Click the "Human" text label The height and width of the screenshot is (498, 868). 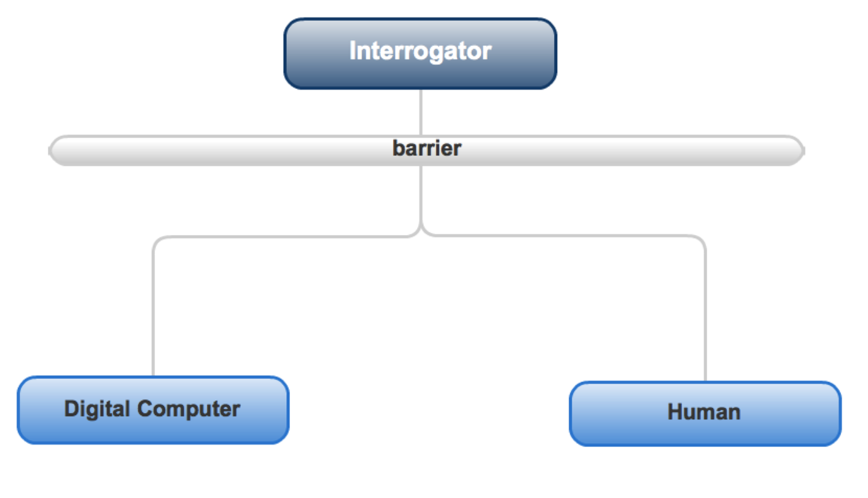704,412
